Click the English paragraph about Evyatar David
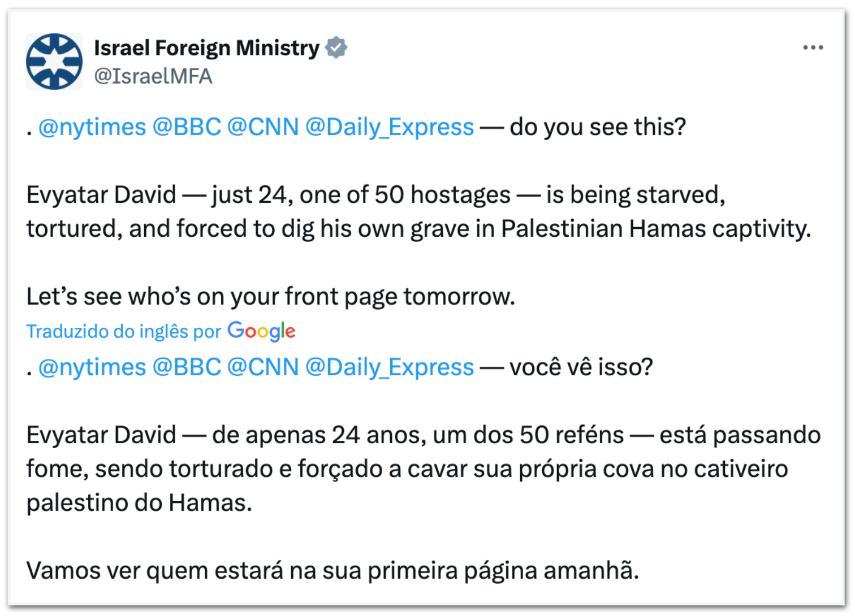Viewport: 855px width, 616px height. tap(419, 212)
